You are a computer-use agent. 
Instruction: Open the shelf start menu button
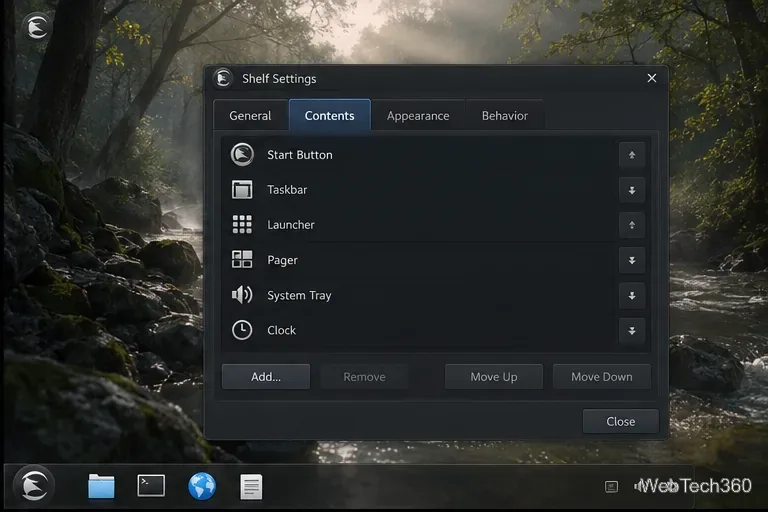[x=34, y=485]
